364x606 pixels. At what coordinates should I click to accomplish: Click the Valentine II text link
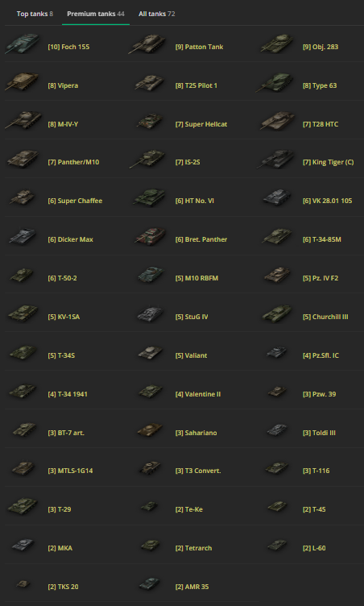tap(198, 394)
